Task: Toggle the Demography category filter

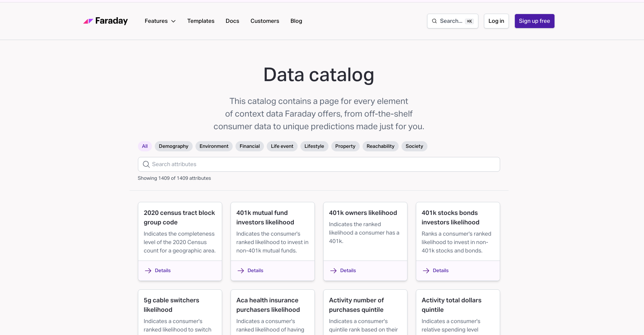Action: pos(173,146)
